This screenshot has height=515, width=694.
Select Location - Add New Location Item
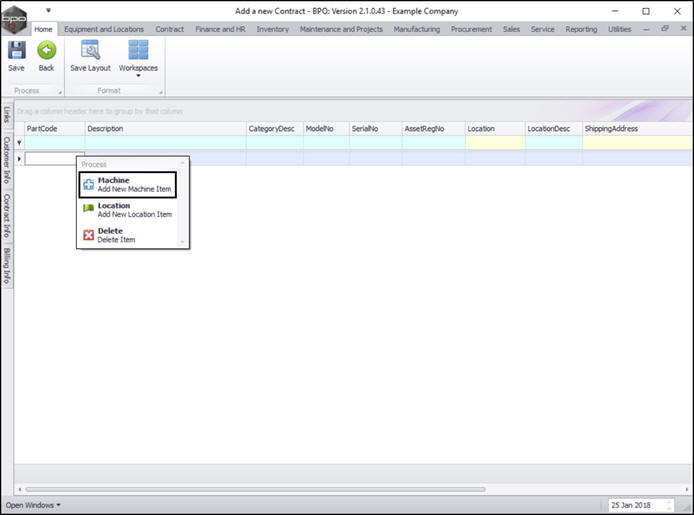pos(128,210)
